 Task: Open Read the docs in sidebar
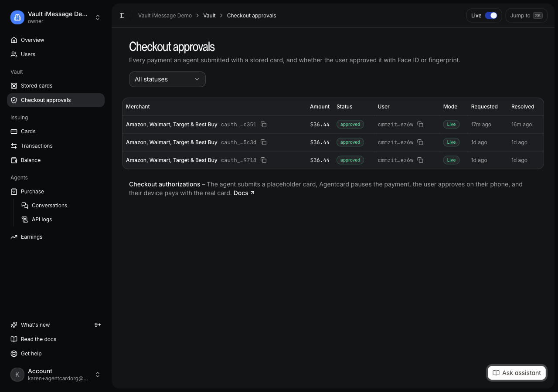point(56,339)
